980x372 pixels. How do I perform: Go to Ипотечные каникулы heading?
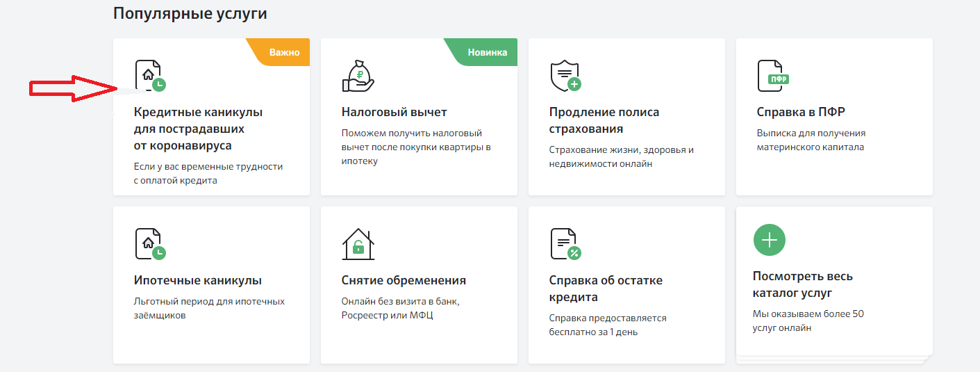point(197,281)
